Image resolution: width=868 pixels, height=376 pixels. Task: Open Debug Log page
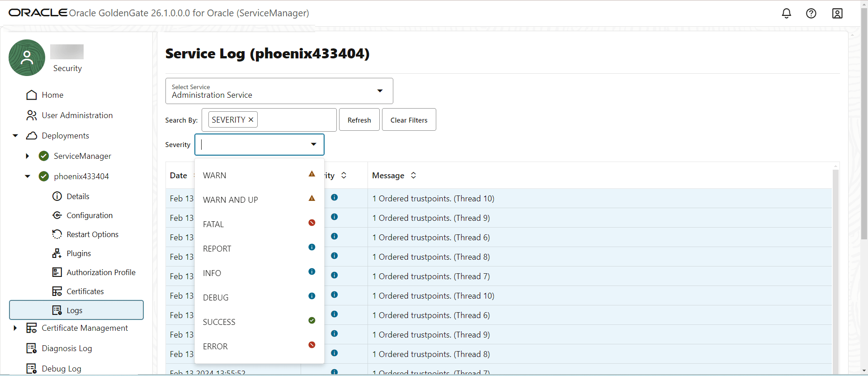click(x=61, y=369)
